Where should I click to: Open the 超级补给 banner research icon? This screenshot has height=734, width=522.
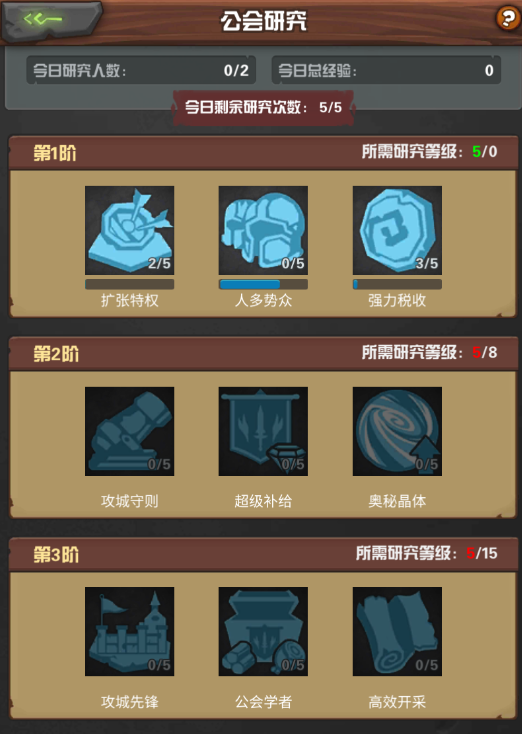tap(263, 431)
